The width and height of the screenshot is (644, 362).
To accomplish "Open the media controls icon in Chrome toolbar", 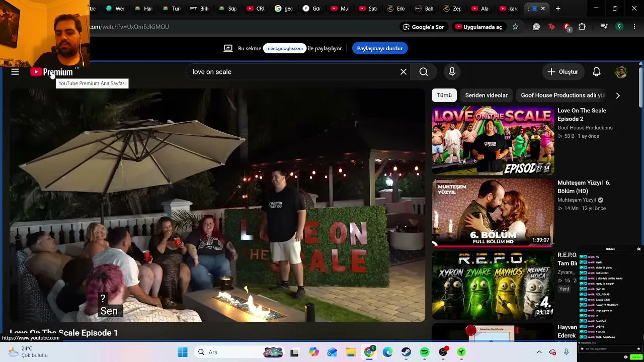I will coord(604,27).
